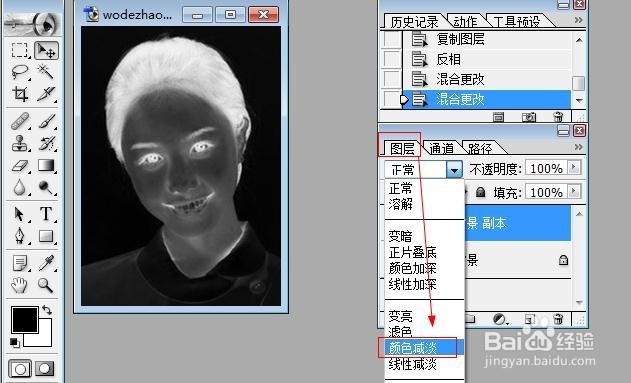Screen dimensions: 631x383
Task: Select the Crop tool
Action: (x=20, y=94)
